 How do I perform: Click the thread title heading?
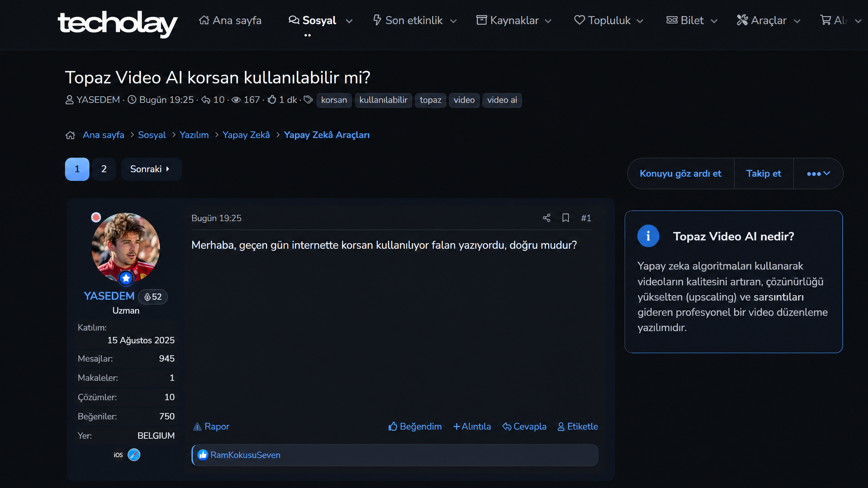217,78
